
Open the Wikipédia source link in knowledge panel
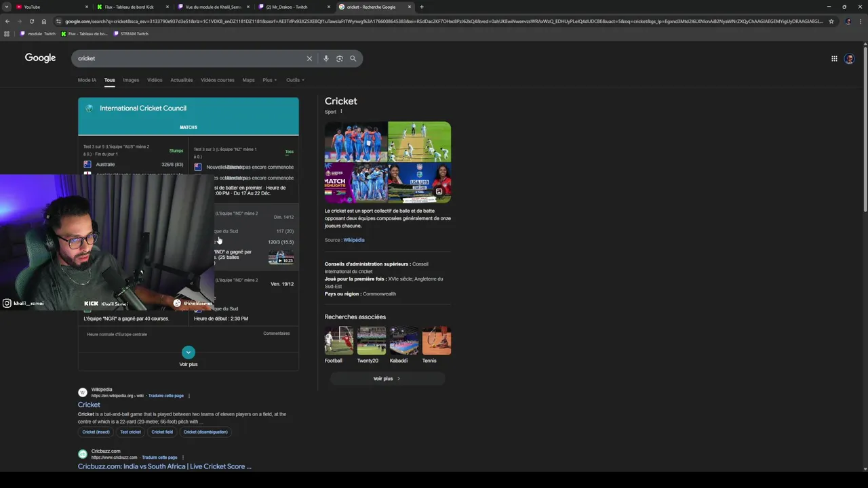click(x=354, y=240)
